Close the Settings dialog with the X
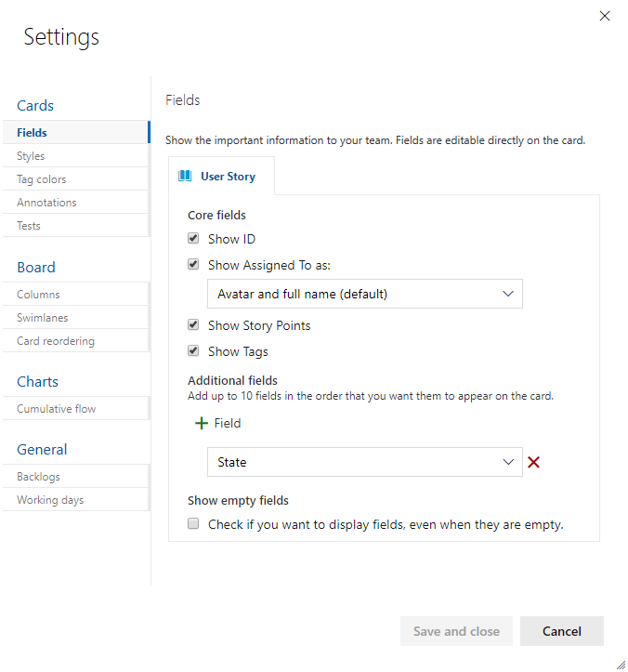Viewport: 628px width, 672px height. [x=604, y=16]
